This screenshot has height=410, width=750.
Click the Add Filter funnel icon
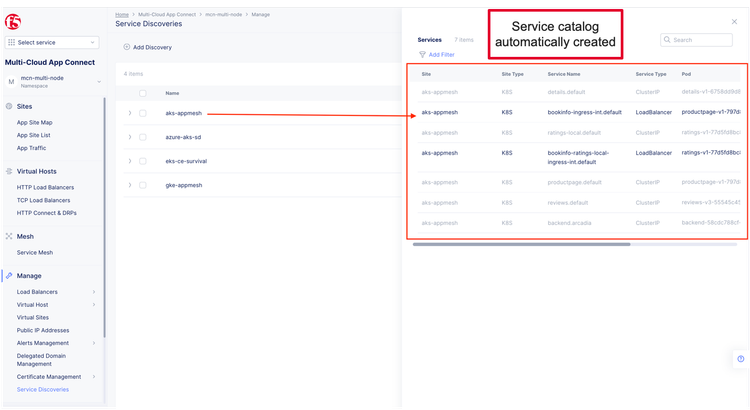tap(422, 54)
